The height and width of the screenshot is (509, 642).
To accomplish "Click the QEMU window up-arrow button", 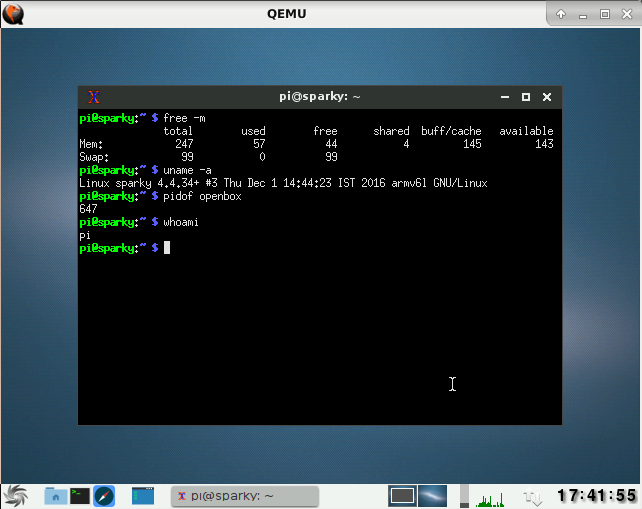I will tap(561, 14).
